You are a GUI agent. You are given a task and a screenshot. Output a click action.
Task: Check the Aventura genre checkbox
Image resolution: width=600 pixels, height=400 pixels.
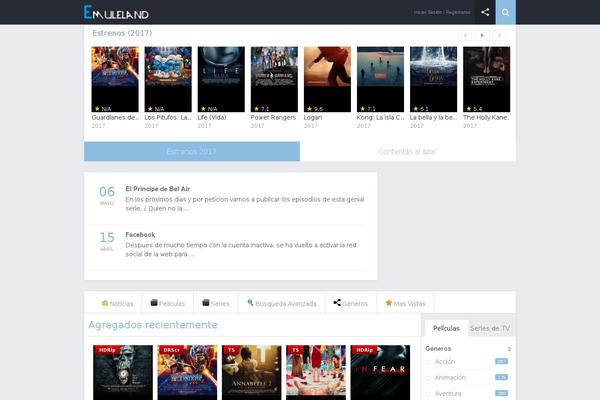click(428, 394)
